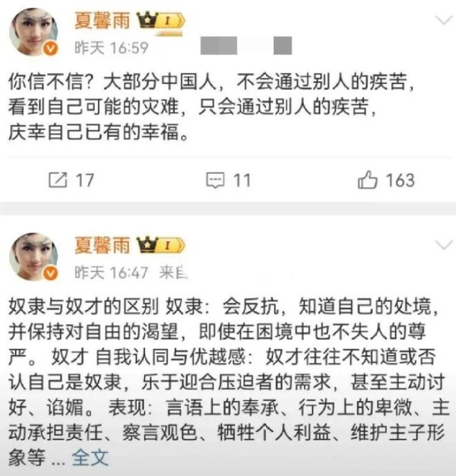
Task: Click the 昨天 16:47 timestamp
Action: pos(112,272)
